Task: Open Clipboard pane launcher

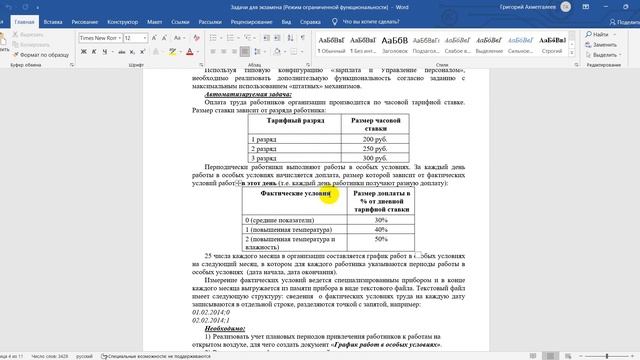Action: (72, 65)
